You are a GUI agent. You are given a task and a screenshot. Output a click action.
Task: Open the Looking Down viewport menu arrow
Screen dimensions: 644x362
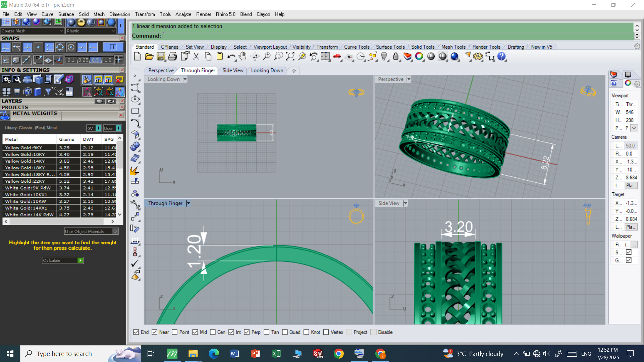[185, 79]
